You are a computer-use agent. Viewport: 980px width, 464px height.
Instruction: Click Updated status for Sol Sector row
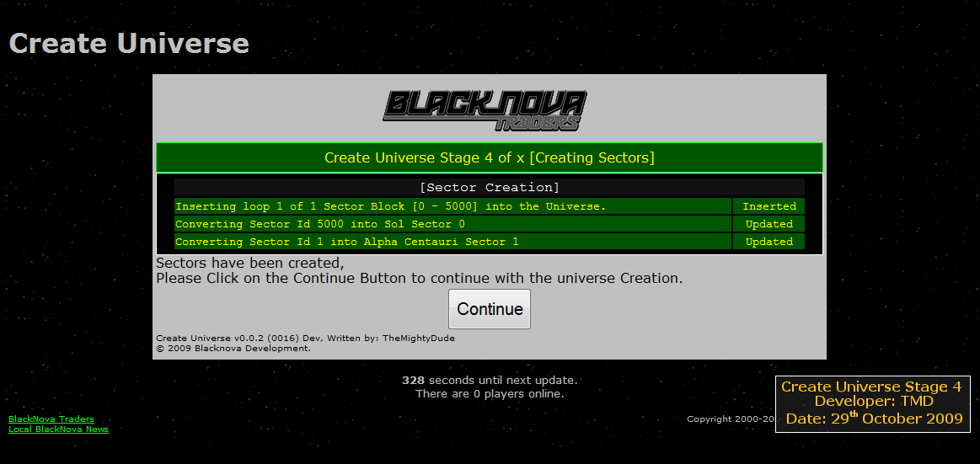(769, 223)
